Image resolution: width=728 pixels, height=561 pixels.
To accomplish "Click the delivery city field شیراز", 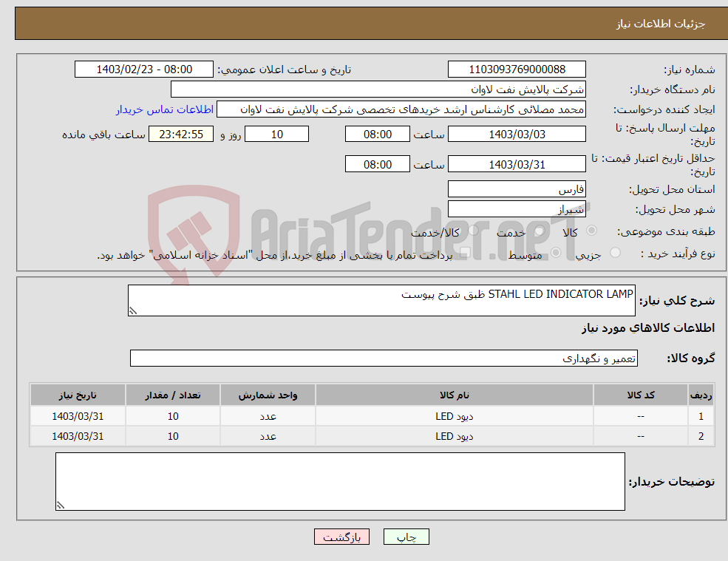I will pos(517,209).
